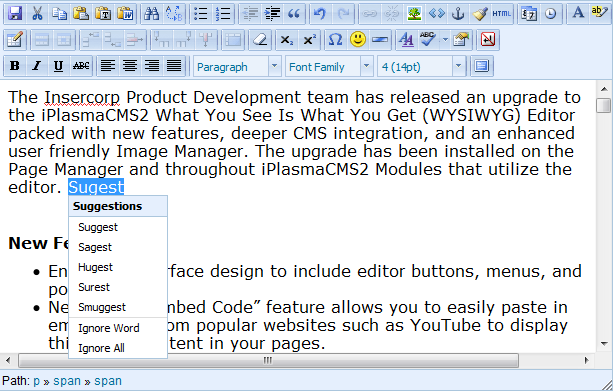Choose the 'Suggest' spelling suggestion
This screenshot has width=613, height=392.
pos(118,227)
